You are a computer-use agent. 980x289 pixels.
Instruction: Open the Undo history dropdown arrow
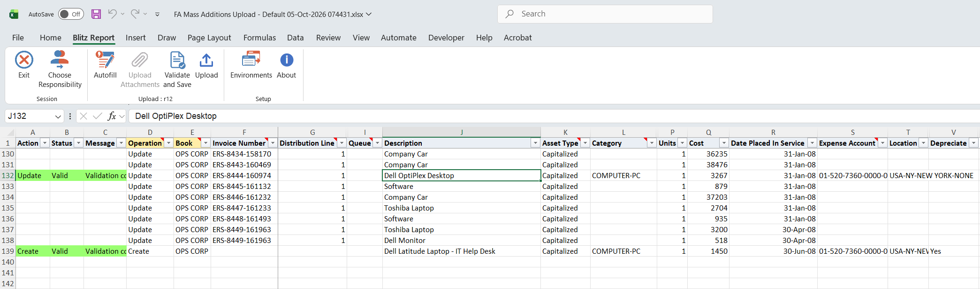point(122,14)
